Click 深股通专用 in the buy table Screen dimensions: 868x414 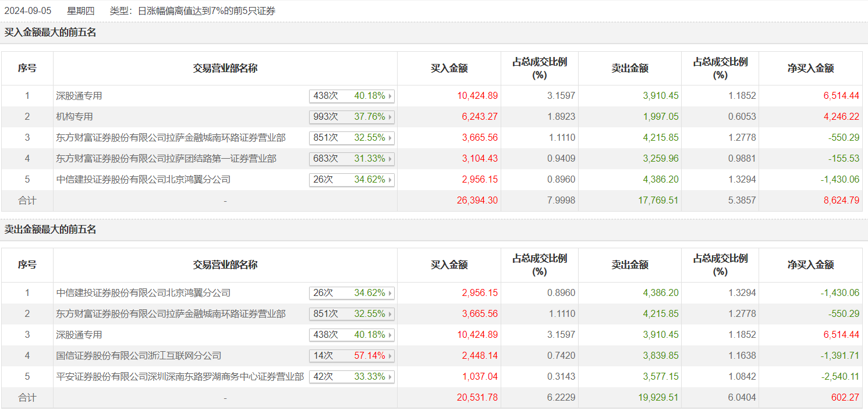79,96
